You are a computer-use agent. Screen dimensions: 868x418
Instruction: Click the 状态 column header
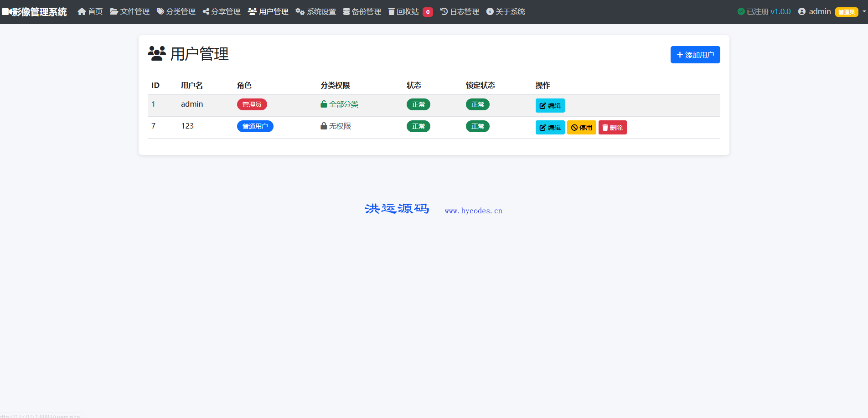414,85
